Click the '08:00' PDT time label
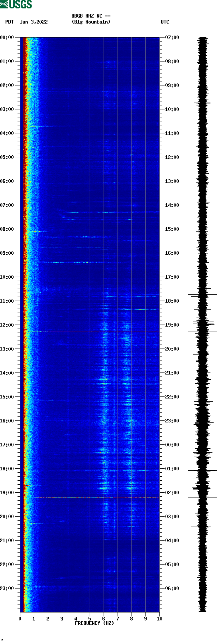The image size is (220, 644). [7, 229]
